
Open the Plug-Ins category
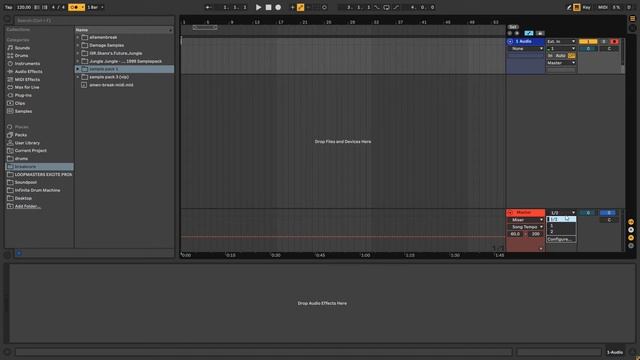23,95
